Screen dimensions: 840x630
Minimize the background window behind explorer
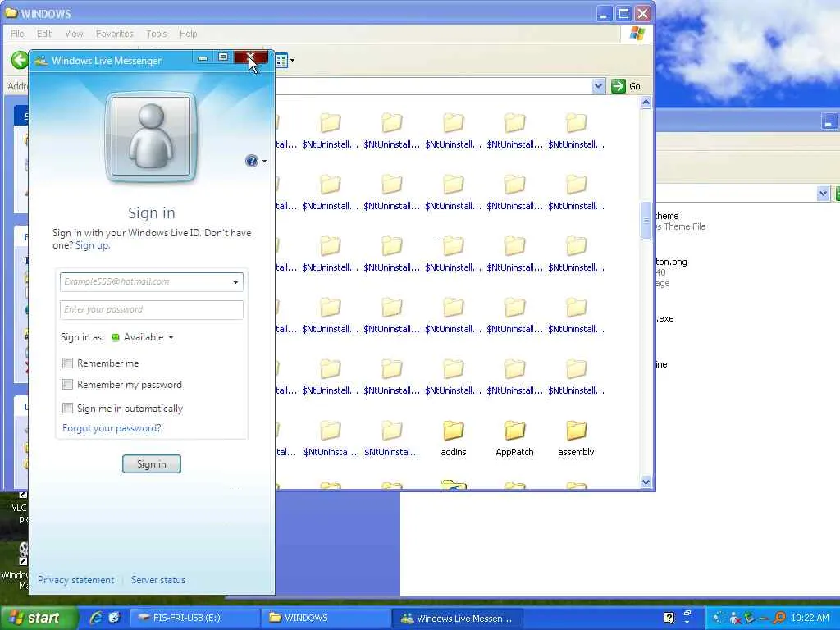(829, 121)
